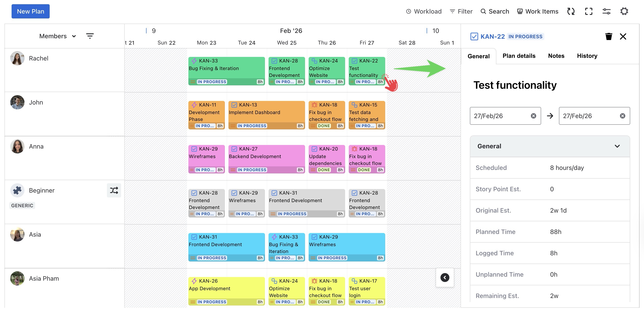
Task: Enter fullscreen mode with expand icon
Action: (x=589, y=11)
